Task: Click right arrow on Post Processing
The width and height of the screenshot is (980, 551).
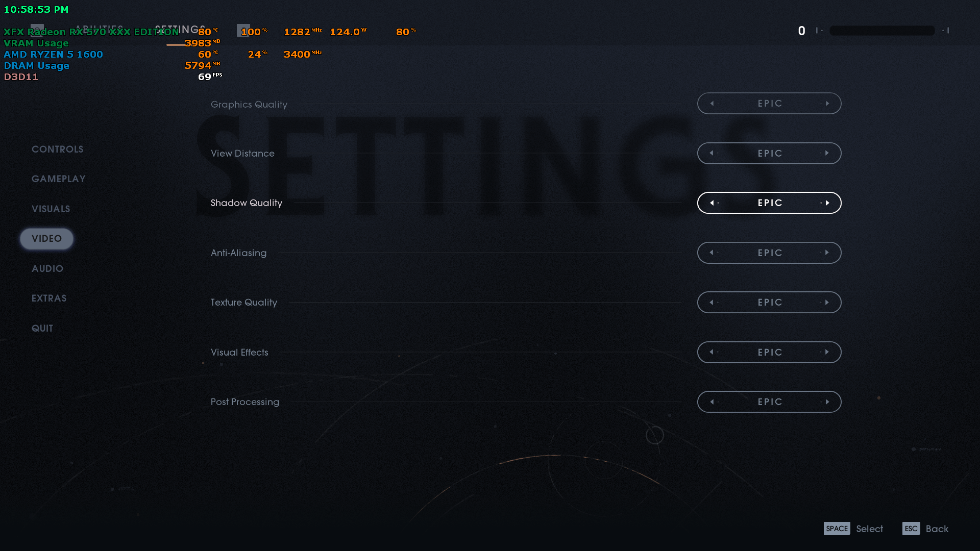Action: click(827, 402)
